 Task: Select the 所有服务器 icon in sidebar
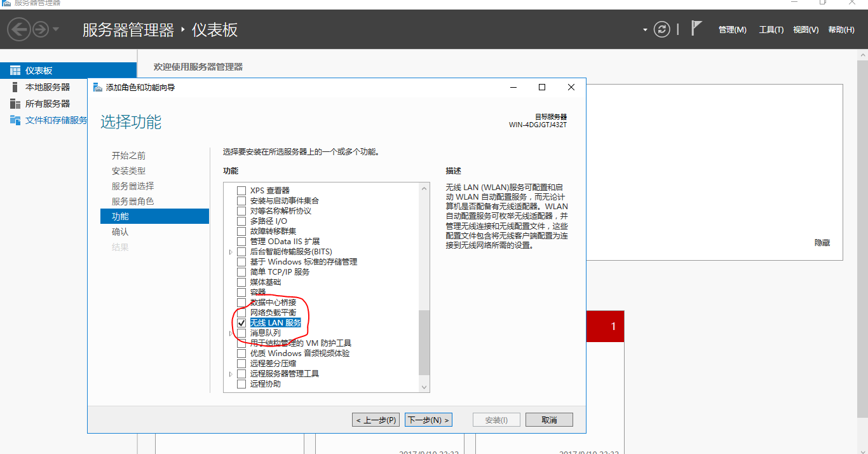[15, 104]
